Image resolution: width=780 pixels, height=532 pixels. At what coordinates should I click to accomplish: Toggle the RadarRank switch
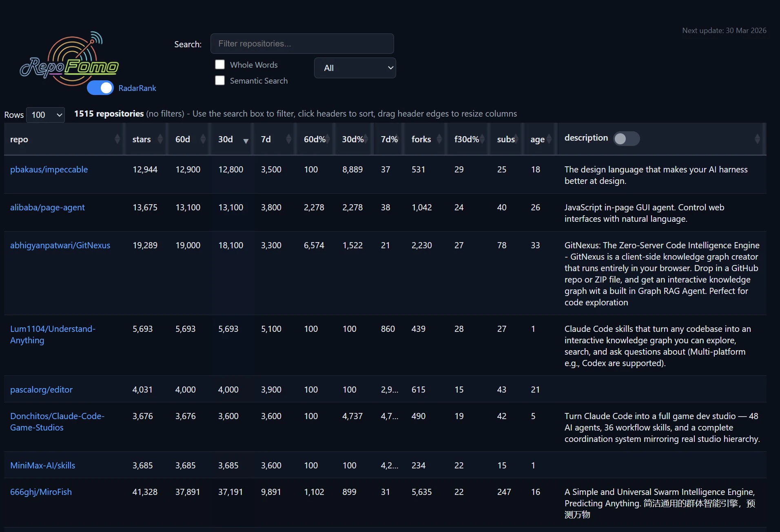coord(100,88)
